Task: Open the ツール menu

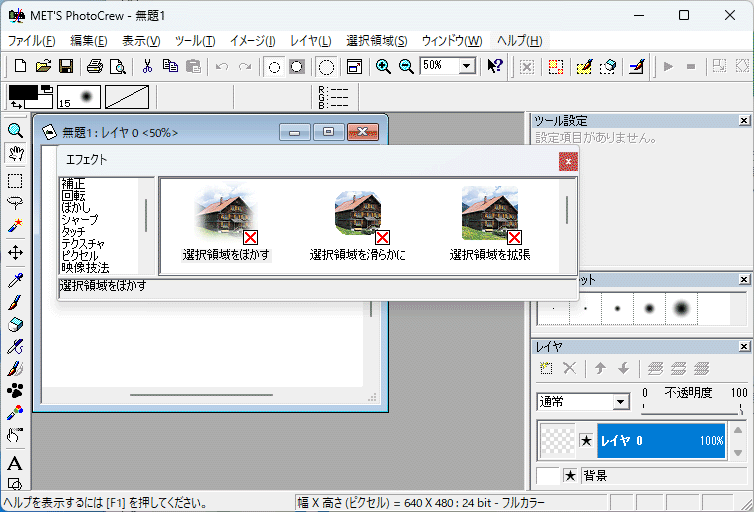Action: coord(195,41)
